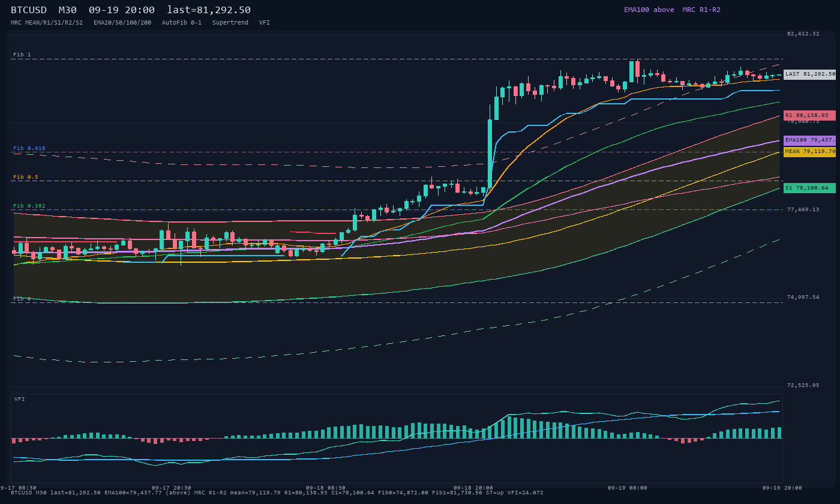Click the Fib 0.382 level label
The width and height of the screenshot is (840, 504).
pos(29,206)
